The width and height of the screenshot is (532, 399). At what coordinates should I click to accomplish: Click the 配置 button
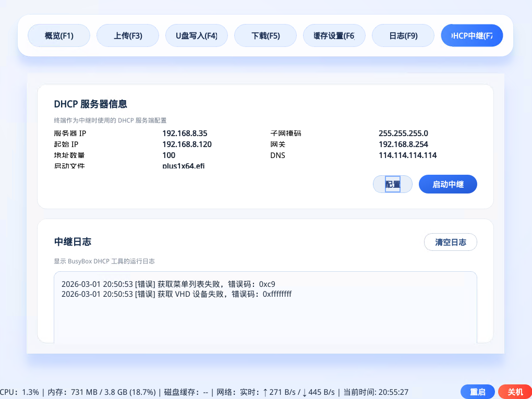(393, 184)
